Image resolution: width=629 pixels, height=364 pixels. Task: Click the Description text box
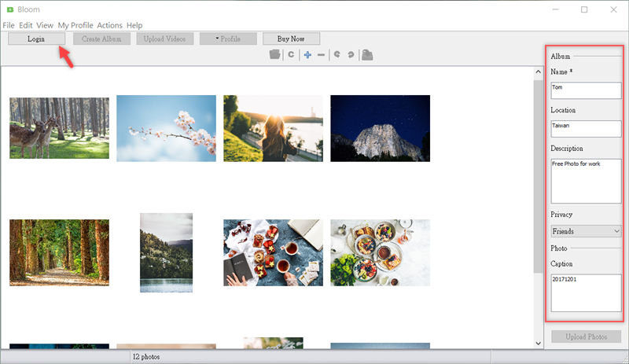coord(586,180)
